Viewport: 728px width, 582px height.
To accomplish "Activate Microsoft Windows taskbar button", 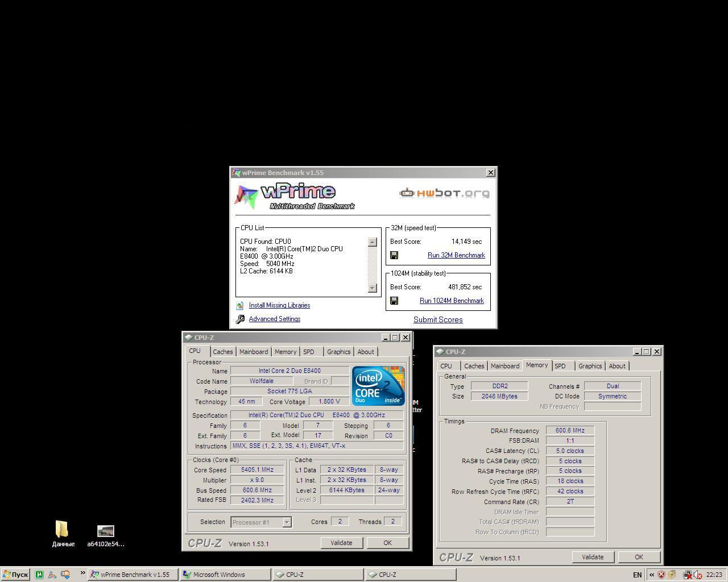I will tap(225, 575).
